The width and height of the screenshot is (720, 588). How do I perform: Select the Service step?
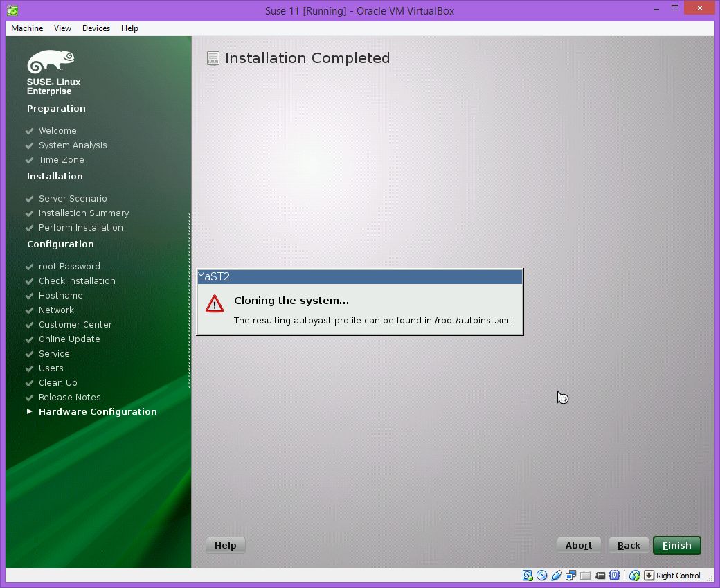[54, 354]
